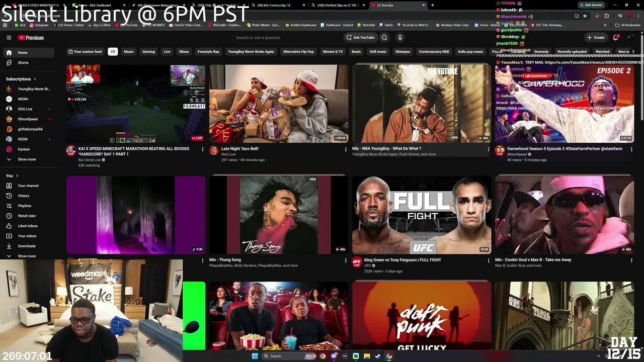Open the Late Night Taco Bell! video title
The height and width of the screenshot is (362, 644).
[240, 149]
